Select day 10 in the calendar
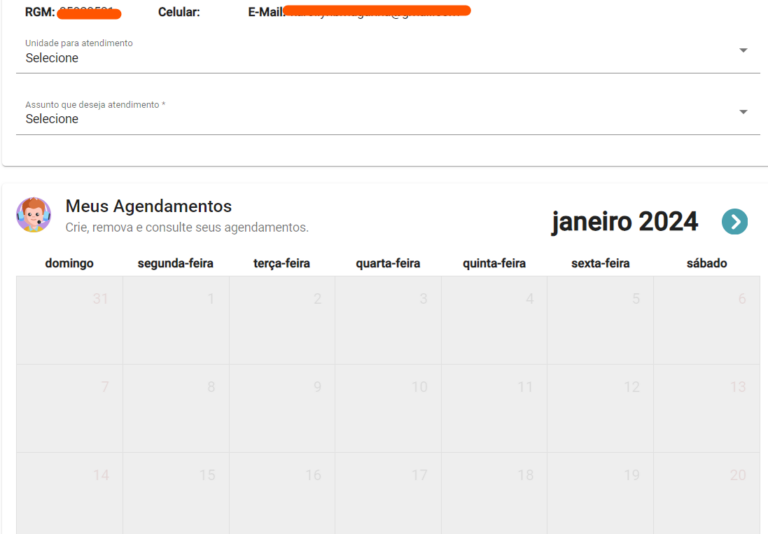Screen dimensions: 768x534 [x=388, y=408]
